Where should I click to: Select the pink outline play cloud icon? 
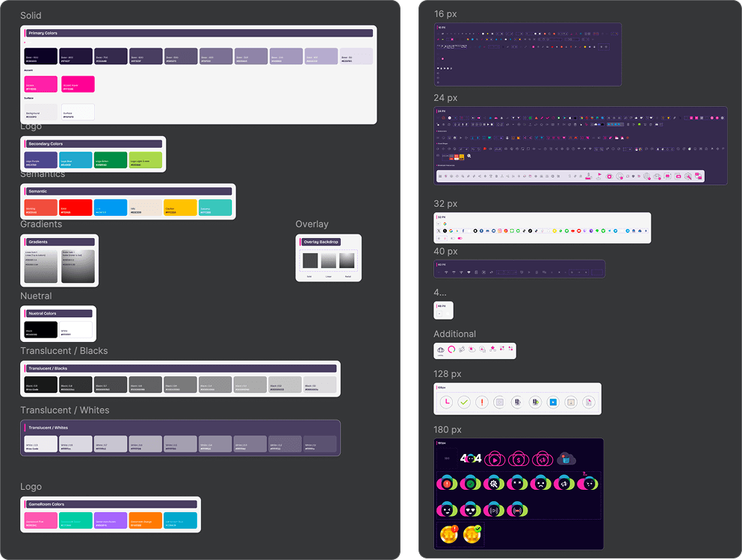(x=495, y=458)
